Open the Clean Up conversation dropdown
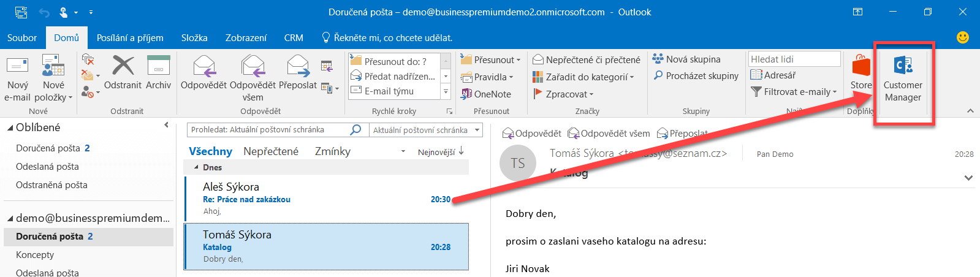This screenshot has width=980, height=277. 91,76
